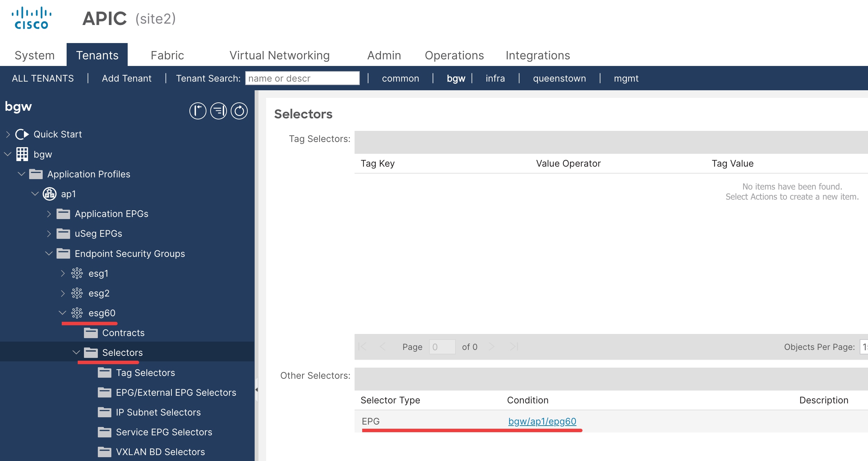Viewport: 868px width, 461px height.
Task: Switch to Virtual Networking tab
Action: [280, 55]
